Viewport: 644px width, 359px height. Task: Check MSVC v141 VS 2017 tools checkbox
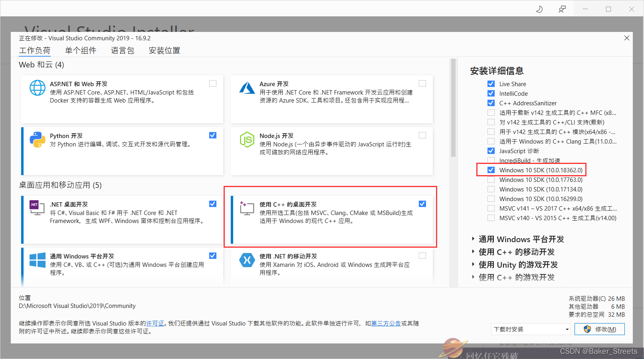point(491,208)
